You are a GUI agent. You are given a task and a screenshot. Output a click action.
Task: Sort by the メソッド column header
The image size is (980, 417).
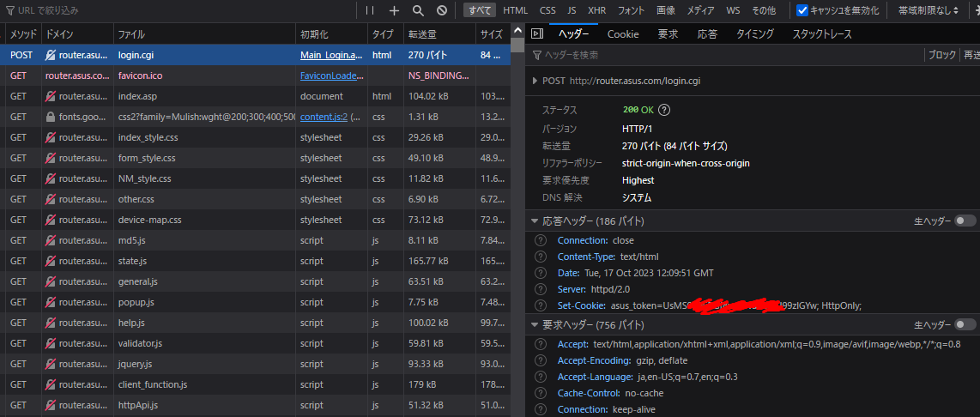pos(24,33)
